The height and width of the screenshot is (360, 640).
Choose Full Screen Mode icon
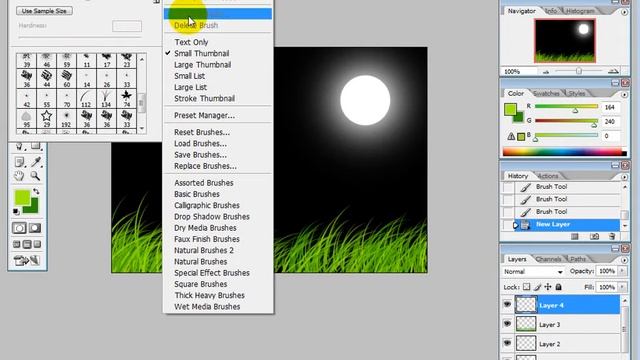click(x=37, y=244)
